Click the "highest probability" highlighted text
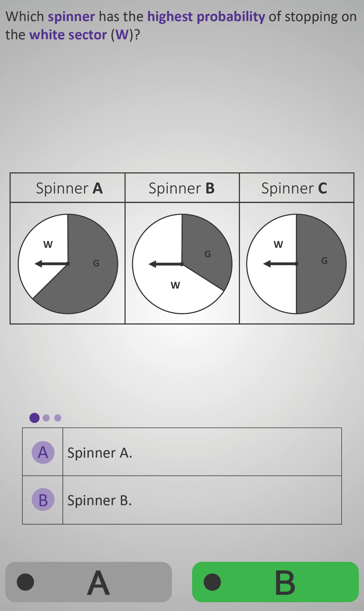The height and width of the screenshot is (611, 364). tap(206, 17)
